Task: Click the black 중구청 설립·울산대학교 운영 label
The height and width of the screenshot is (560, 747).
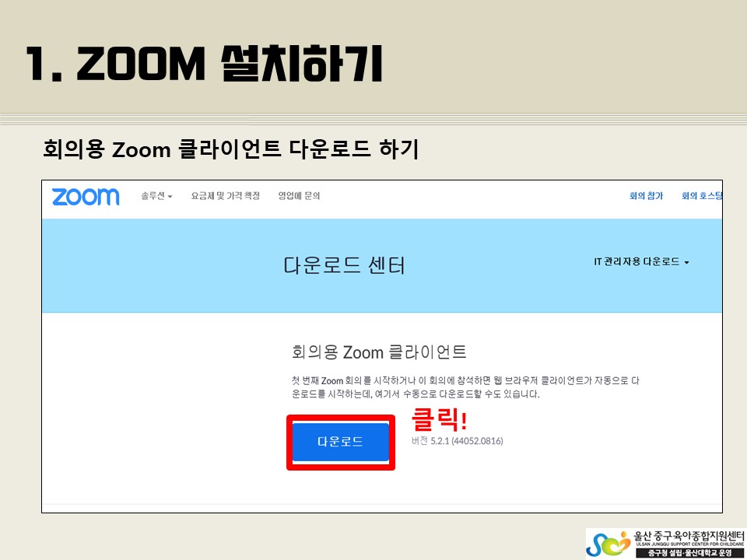Action: pyautogui.click(x=690, y=552)
